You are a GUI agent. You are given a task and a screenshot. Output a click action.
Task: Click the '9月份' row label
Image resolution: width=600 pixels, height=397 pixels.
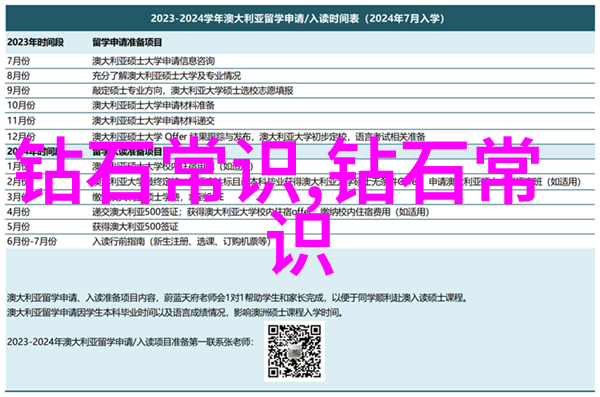point(18,91)
